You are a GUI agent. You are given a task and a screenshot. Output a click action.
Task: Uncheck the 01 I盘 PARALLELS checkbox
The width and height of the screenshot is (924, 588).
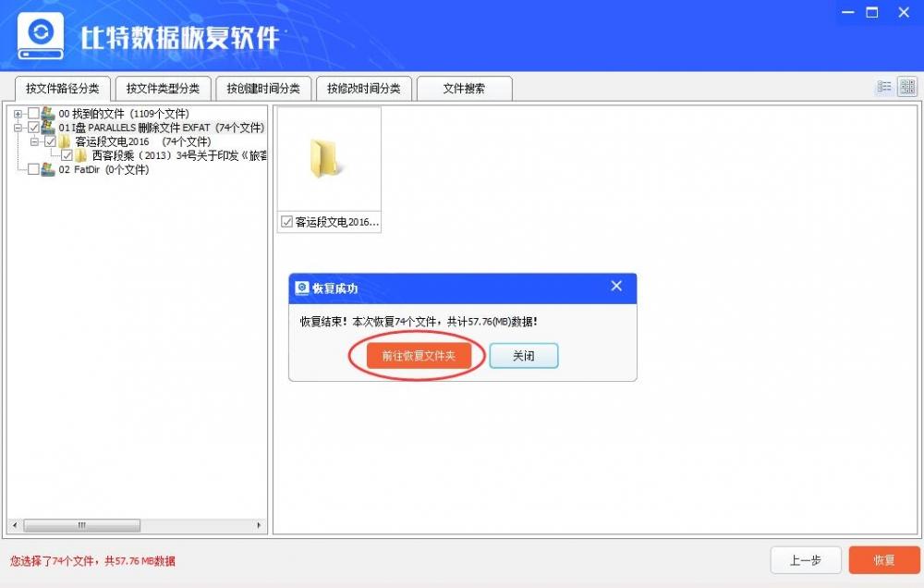pos(31,127)
